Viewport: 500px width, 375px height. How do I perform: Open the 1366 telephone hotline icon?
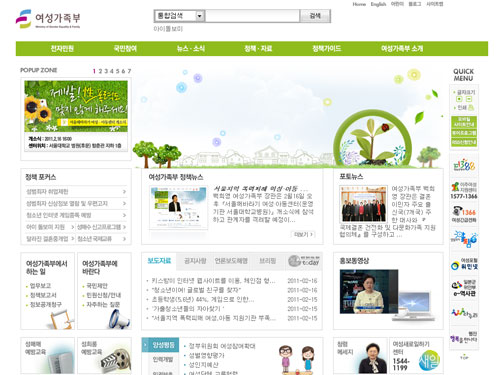point(464,214)
